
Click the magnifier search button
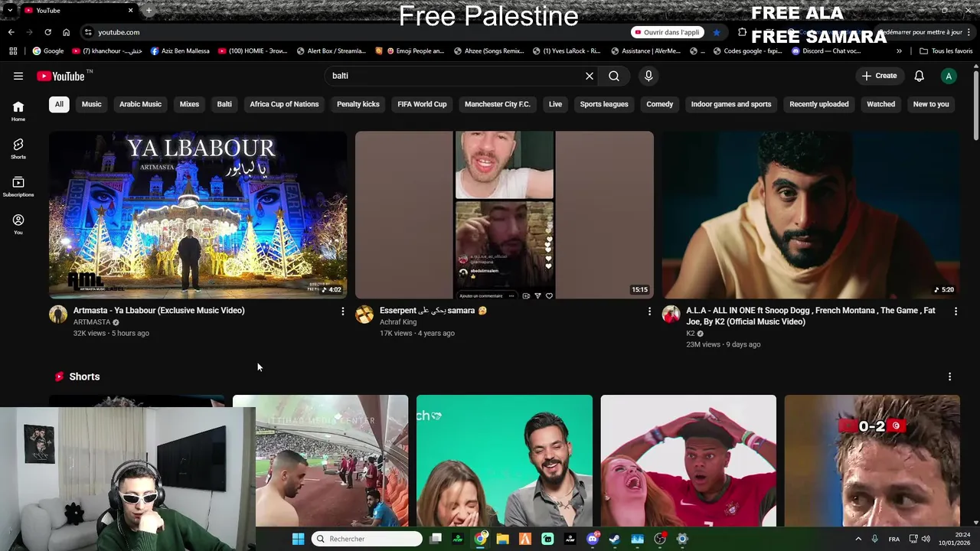614,76
